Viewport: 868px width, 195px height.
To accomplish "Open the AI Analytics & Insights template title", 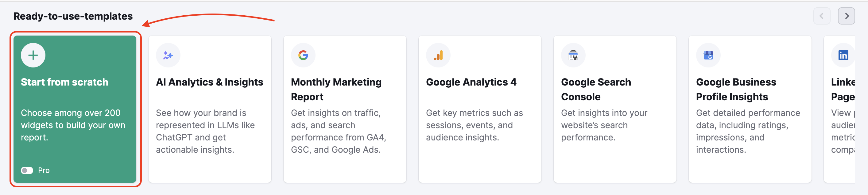I will pos(209,82).
